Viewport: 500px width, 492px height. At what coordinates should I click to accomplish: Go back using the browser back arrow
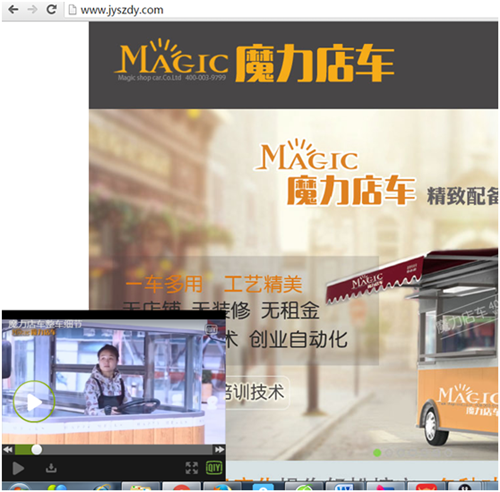13,9
